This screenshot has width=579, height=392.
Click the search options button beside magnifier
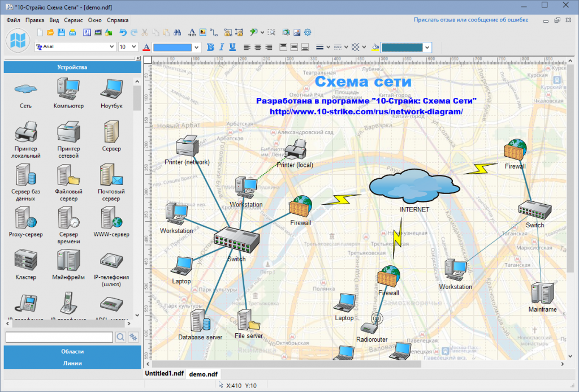point(133,337)
